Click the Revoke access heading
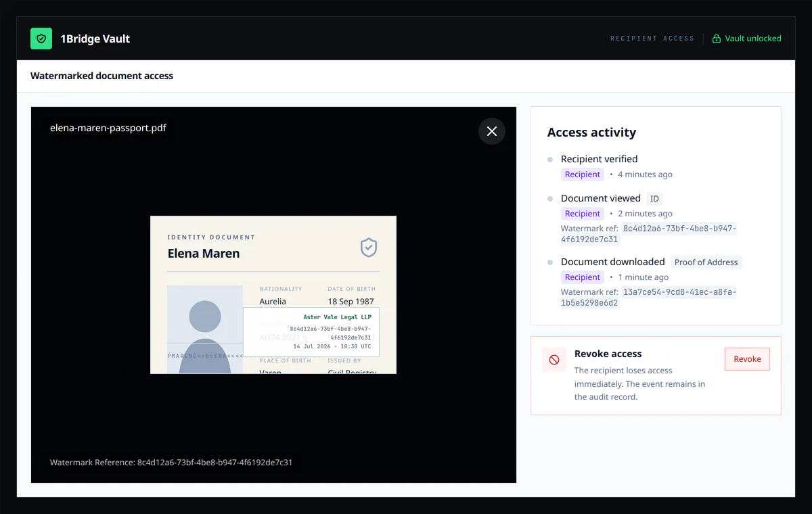The height and width of the screenshot is (514, 812). point(608,354)
